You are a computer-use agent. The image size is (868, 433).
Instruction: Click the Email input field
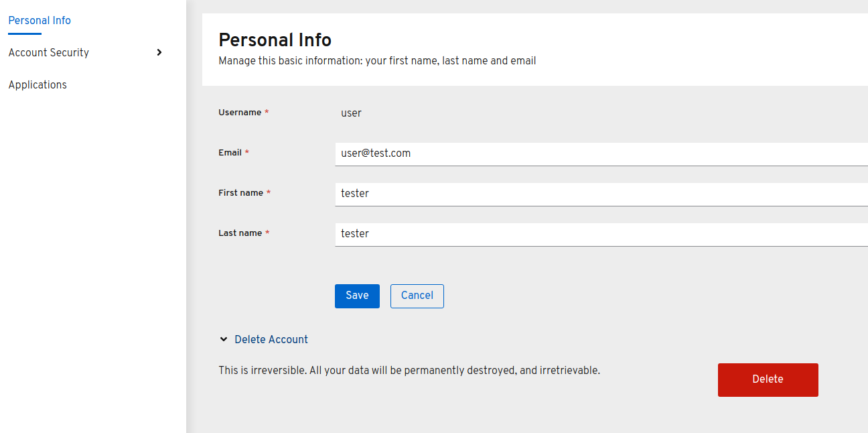click(x=601, y=153)
